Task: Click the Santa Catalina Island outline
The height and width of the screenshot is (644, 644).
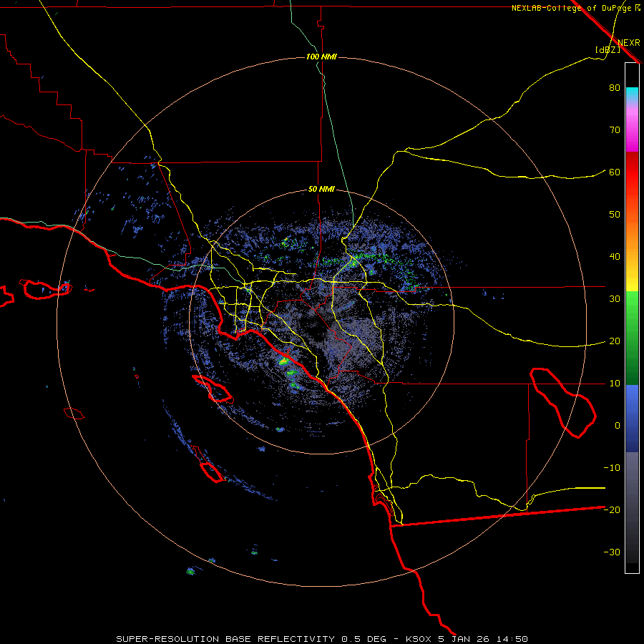Action: (213, 389)
